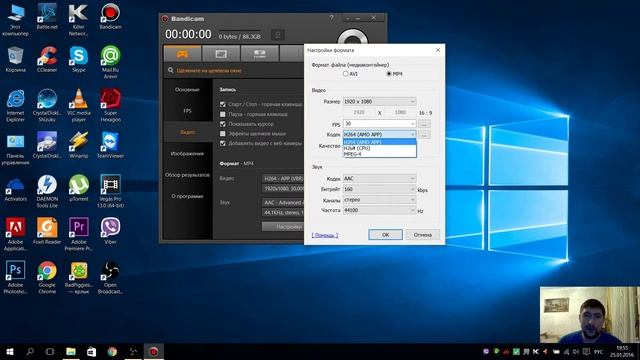The height and width of the screenshot is (360, 640).
Task: Open Windows taskbar search
Action: 30,351
